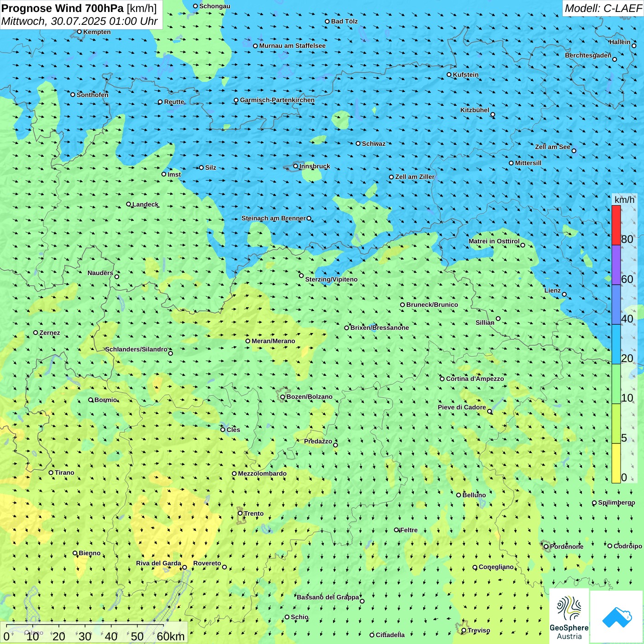Click the Lienz city label
This screenshot has width=644, height=644.
point(552,290)
